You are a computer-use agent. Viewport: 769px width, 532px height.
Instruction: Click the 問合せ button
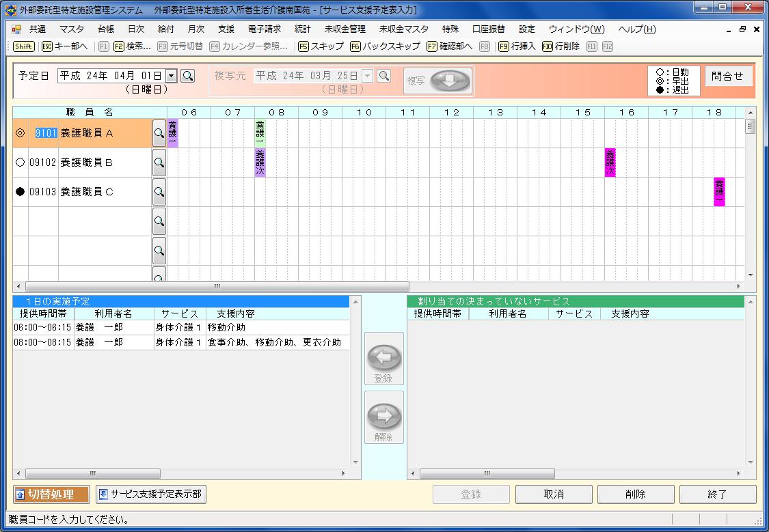click(727, 76)
